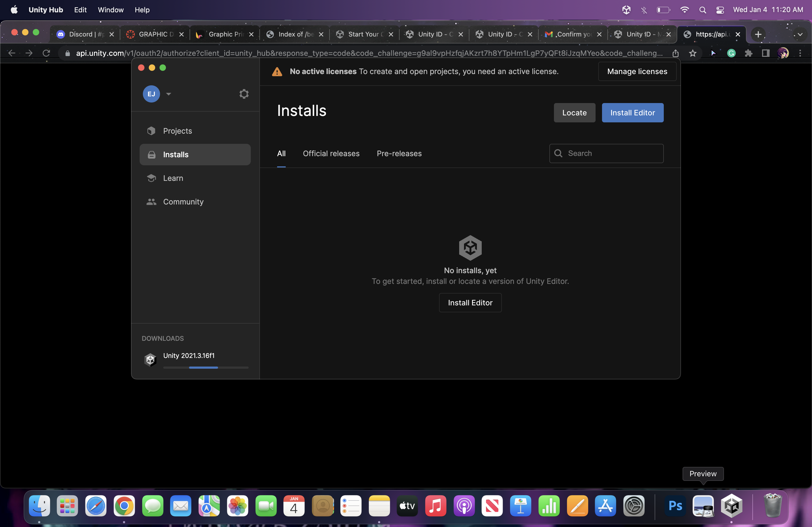The height and width of the screenshot is (527, 812).
Task: Open Chrome extensions puzzle icon
Action: click(748, 53)
